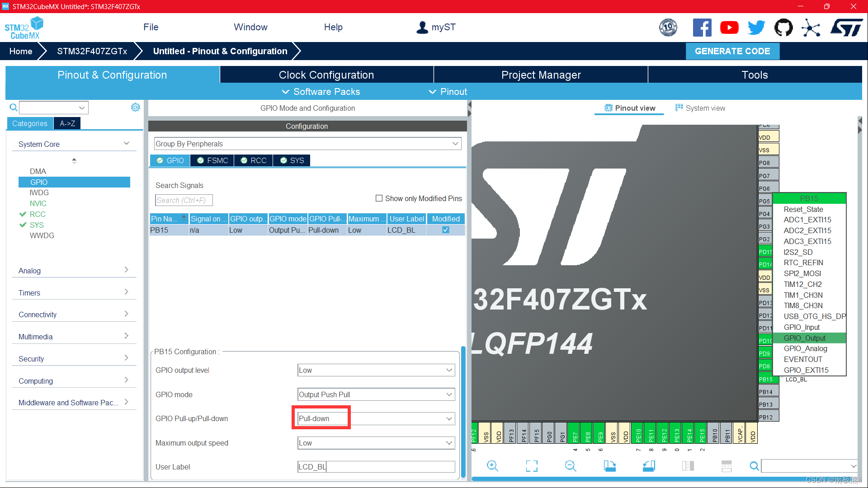Zoom out of the pinout view
The width and height of the screenshot is (868, 488).
click(x=570, y=465)
